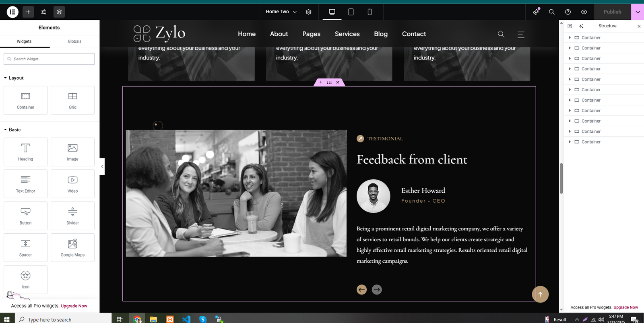Viewport: 644px width, 323px height.
Task: Switch to tablet responsive view
Action: [351, 12]
